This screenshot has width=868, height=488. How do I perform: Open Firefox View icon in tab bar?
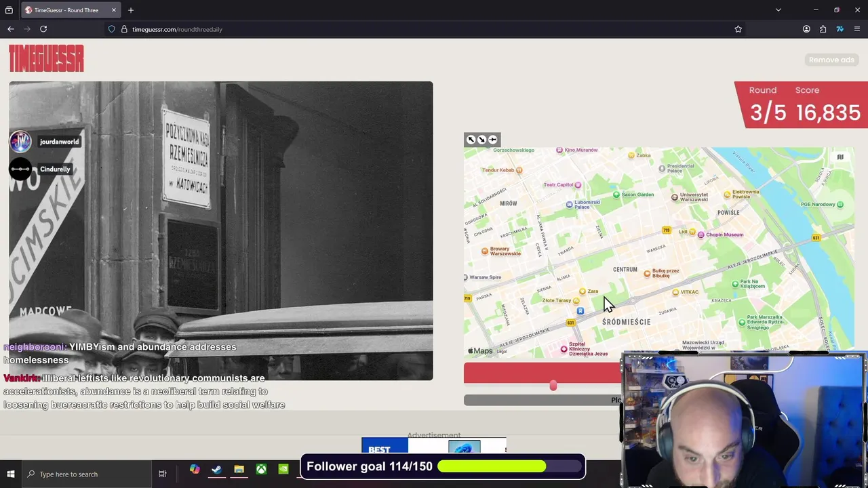9,10
